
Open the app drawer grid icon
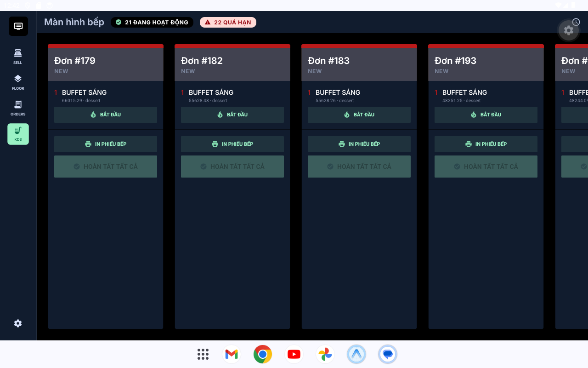[203, 354]
